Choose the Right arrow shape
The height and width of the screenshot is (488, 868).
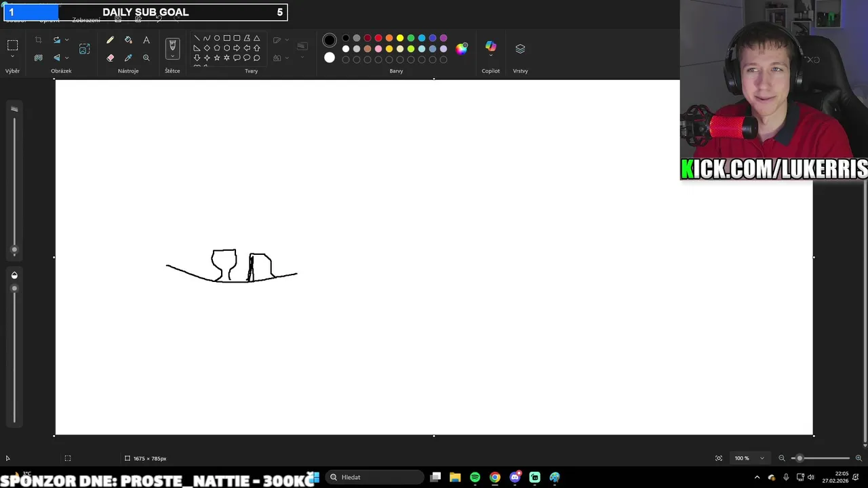tap(237, 48)
